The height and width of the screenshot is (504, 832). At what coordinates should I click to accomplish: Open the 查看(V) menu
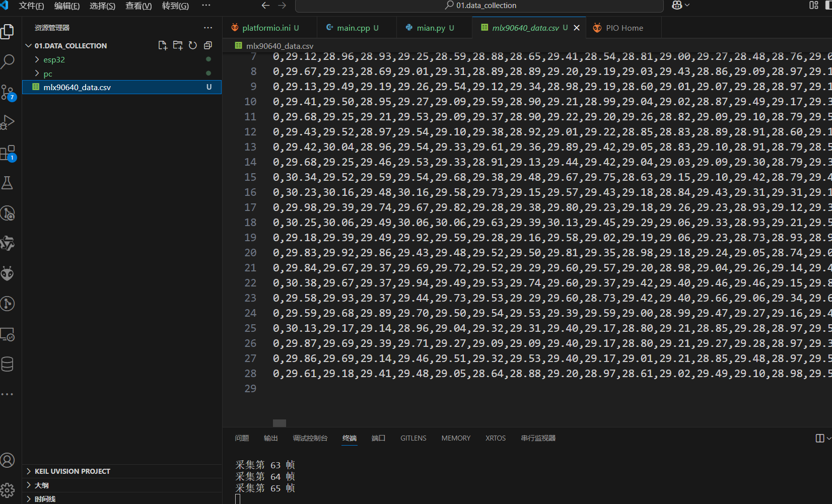click(138, 6)
